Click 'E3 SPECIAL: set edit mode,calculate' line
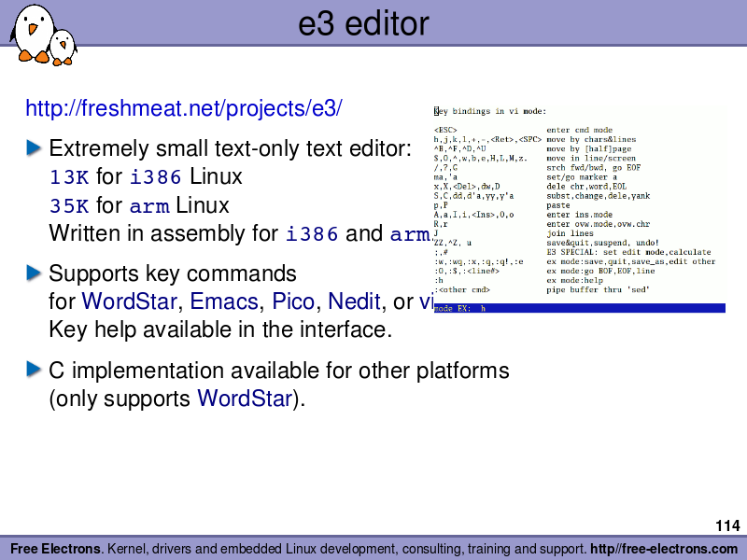This screenshot has width=747, height=560. [628, 252]
